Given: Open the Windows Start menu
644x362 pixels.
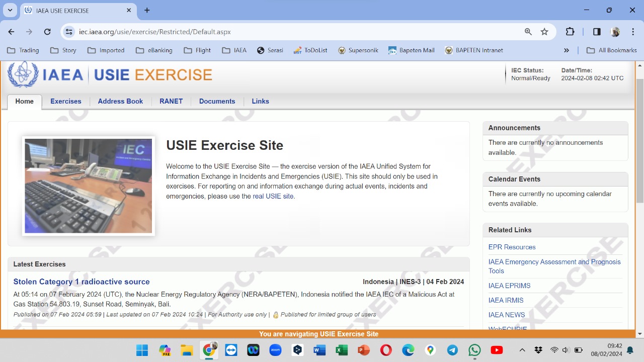Looking at the screenshot, I should (142, 350).
